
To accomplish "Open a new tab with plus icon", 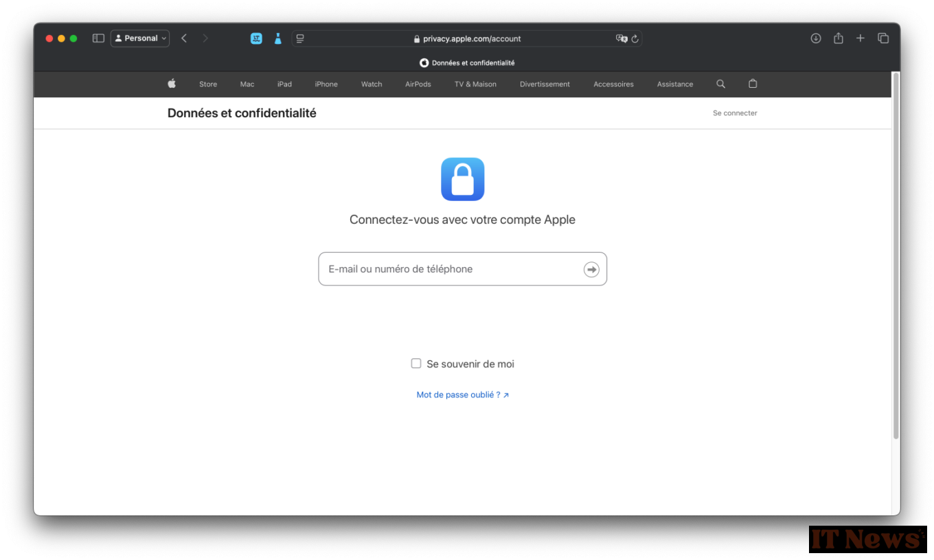I will tap(861, 38).
